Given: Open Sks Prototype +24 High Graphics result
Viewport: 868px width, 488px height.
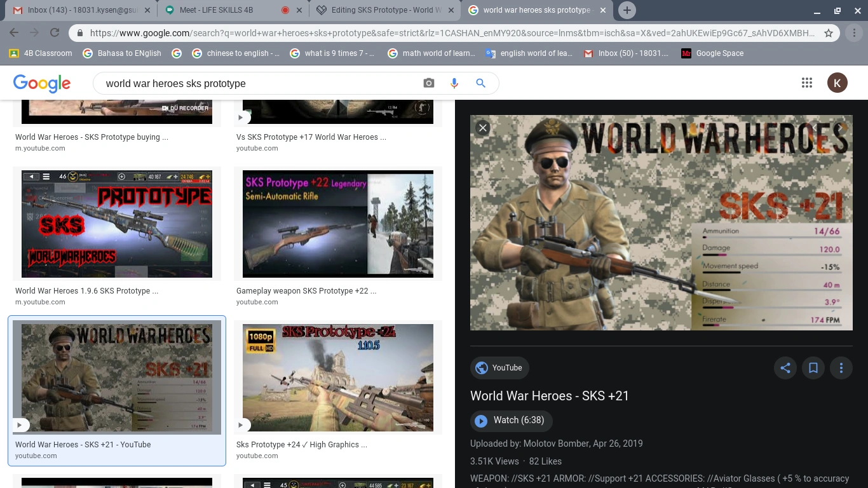Looking at the screenshot, I should click(x=301, y=445).
